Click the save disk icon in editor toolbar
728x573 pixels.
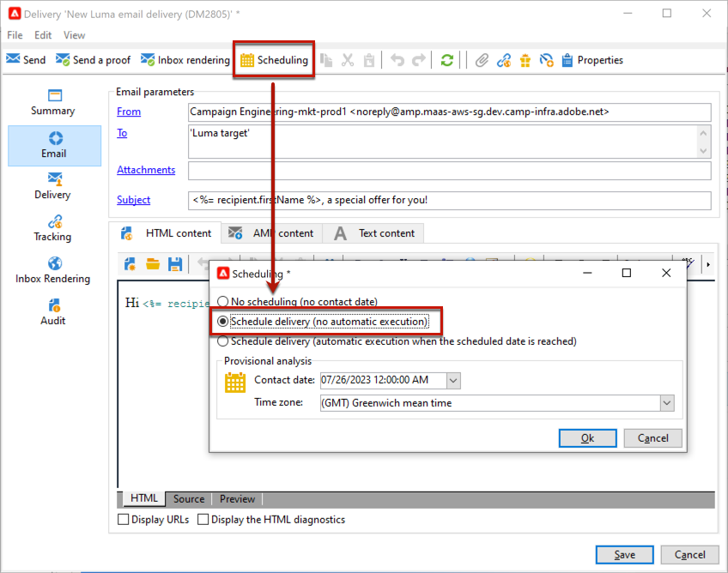coord(175,264)
